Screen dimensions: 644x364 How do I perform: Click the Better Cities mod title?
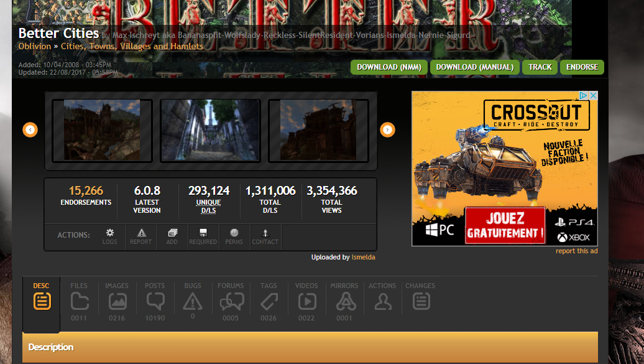[58, 34]
